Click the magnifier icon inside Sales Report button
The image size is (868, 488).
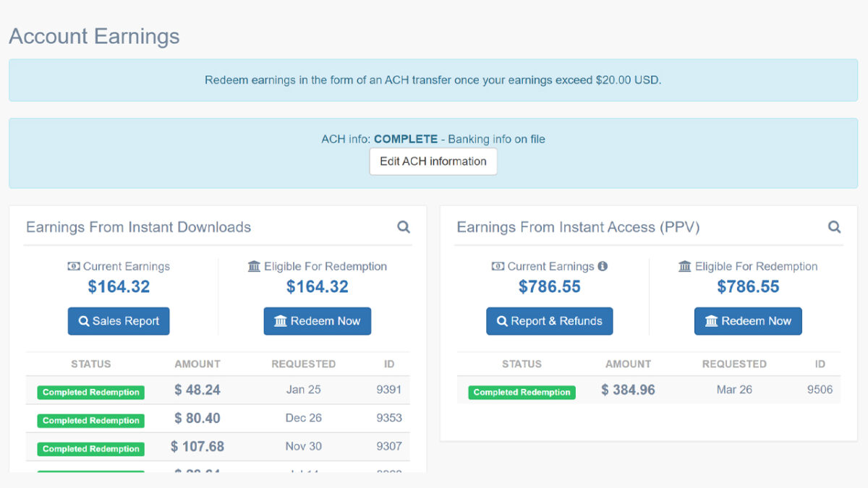click(84, 321)
